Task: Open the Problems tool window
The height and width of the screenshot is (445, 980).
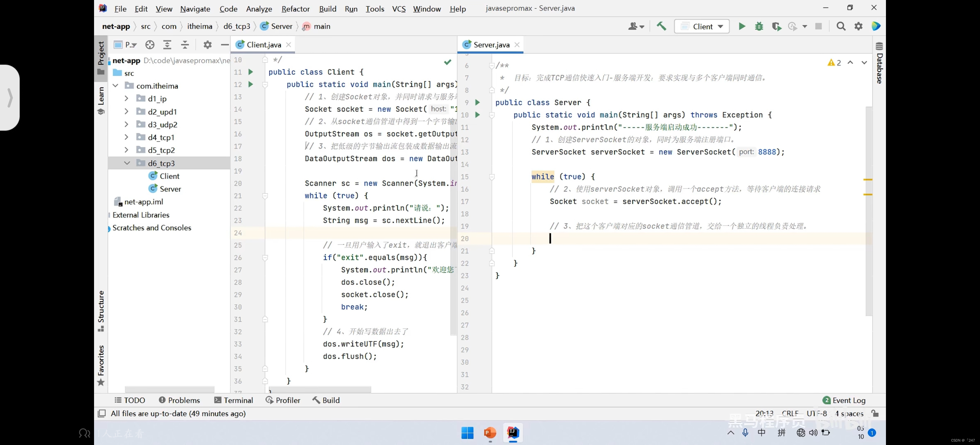Action: [x=179, y=400]
